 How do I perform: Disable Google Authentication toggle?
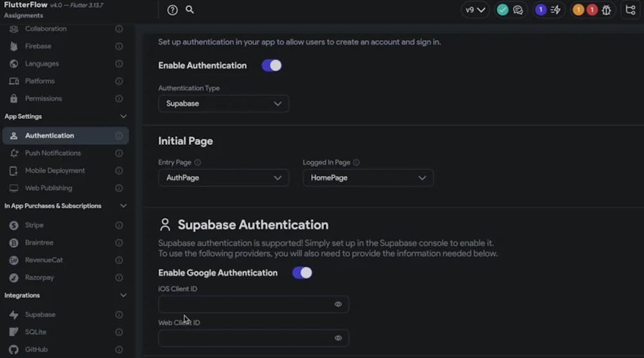pos(302,272)
